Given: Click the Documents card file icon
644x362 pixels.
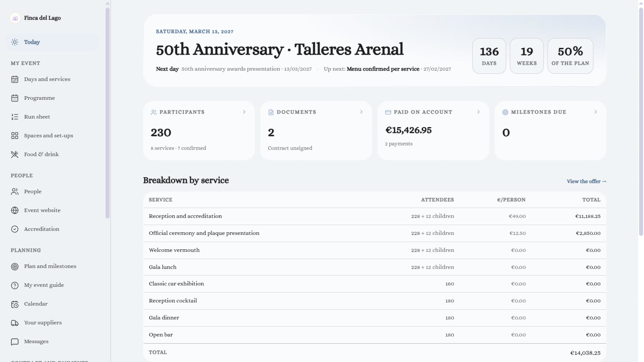Looking at the screenshot, I should click(271, 112).
